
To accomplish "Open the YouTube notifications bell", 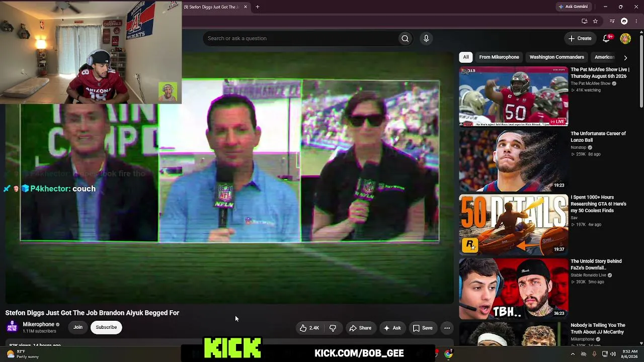I will pyautogui.click(x=607, y=38).
